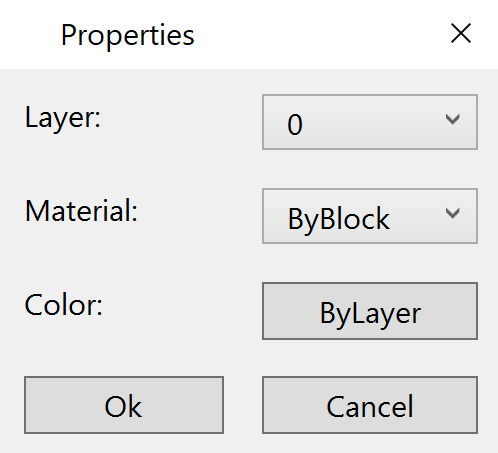
Task: Open the Layer dropdown list
Action: 370,122
